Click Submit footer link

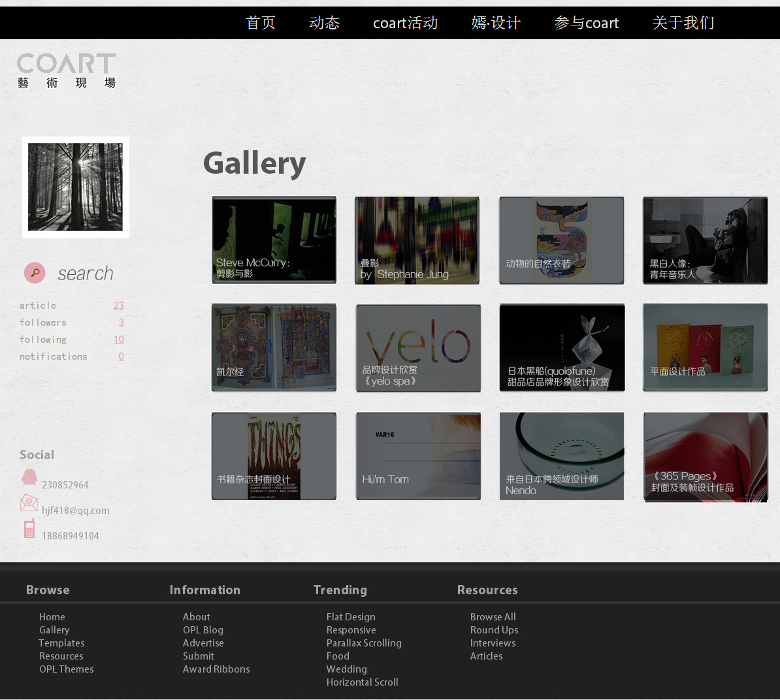[x=199, y=656]
